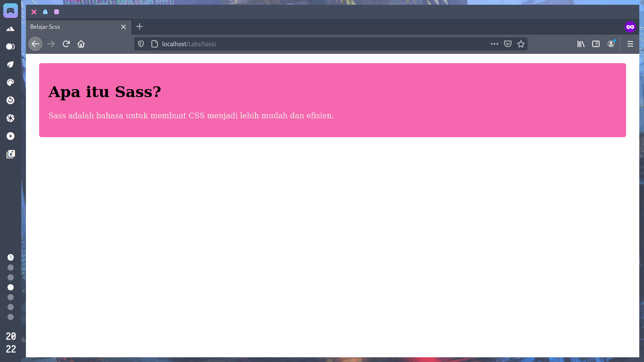Image resolution: width=644 pixels, height=362 pixels.
Task: Save page to Pocket
Action: pos(508,44)
